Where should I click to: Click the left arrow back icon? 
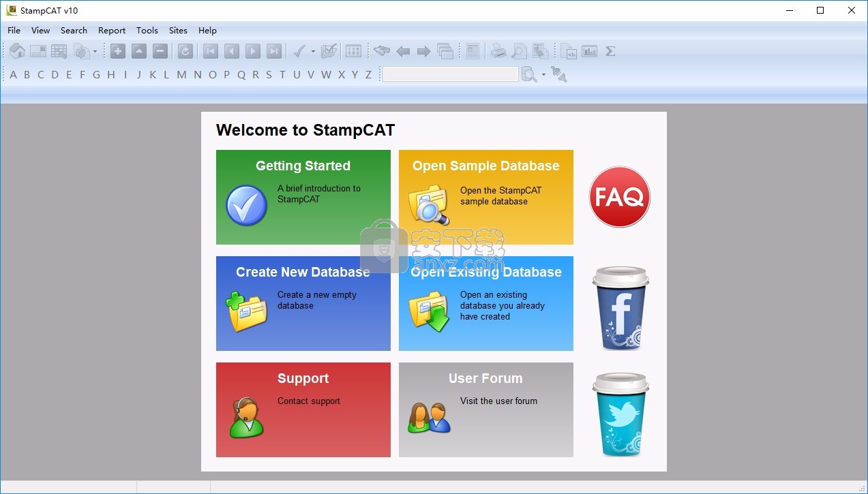point(403,51)
